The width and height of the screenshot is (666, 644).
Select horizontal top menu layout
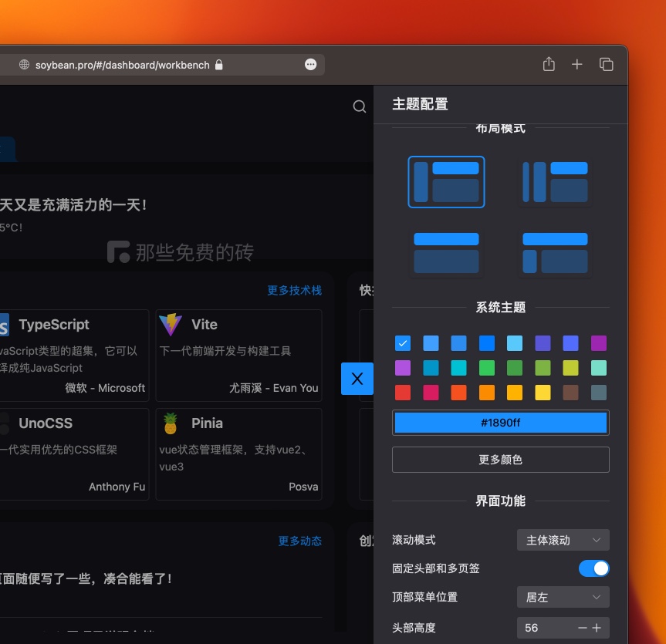[446, 253]
